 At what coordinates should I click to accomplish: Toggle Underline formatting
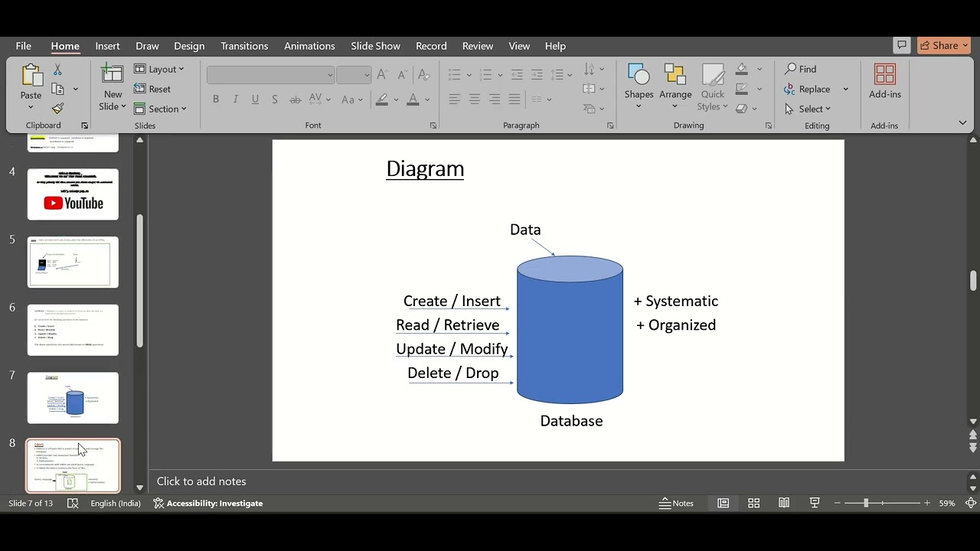point(255,99)
